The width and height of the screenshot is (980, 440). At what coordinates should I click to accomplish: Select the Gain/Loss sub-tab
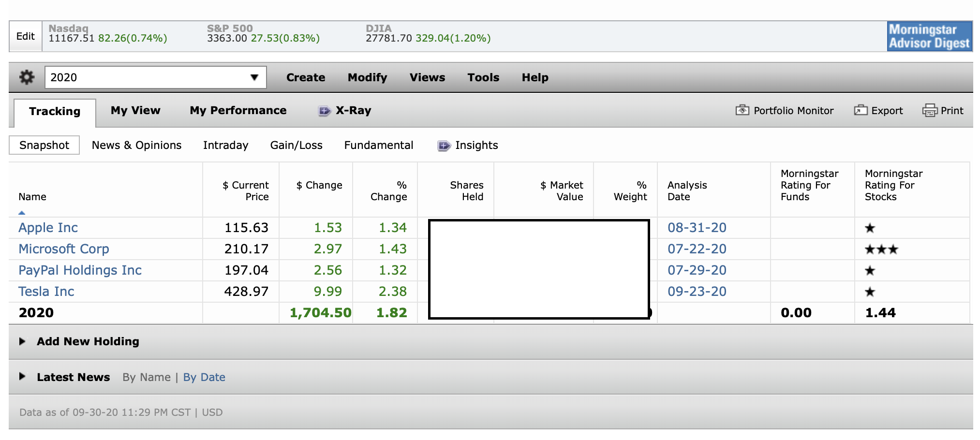pyautogui.click(x=296, y=145)
